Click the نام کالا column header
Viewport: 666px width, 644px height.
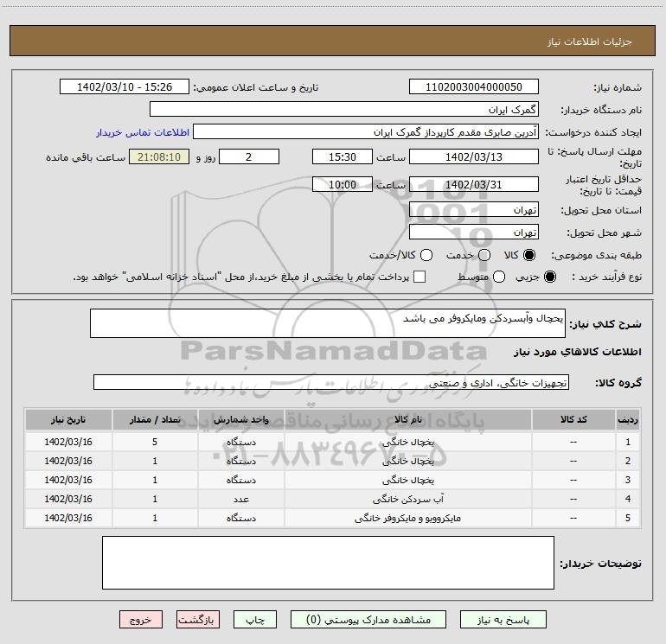click(x=407, y=420)
